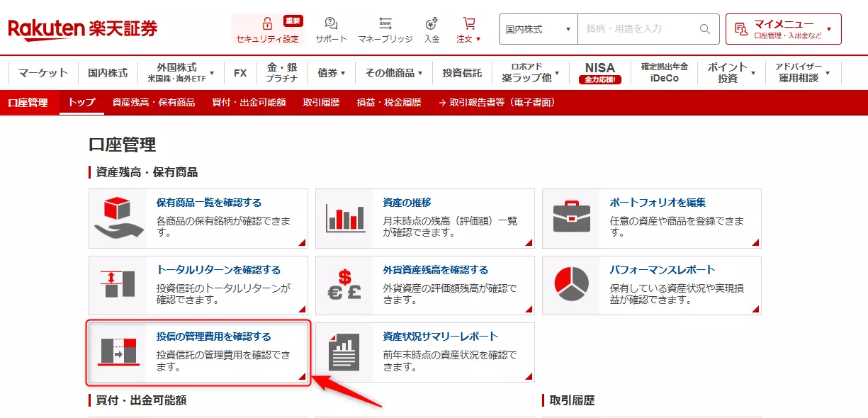Select 資産残高・保有商品 in red bar
The image size is (868, 418).
(x=154, y=103)
